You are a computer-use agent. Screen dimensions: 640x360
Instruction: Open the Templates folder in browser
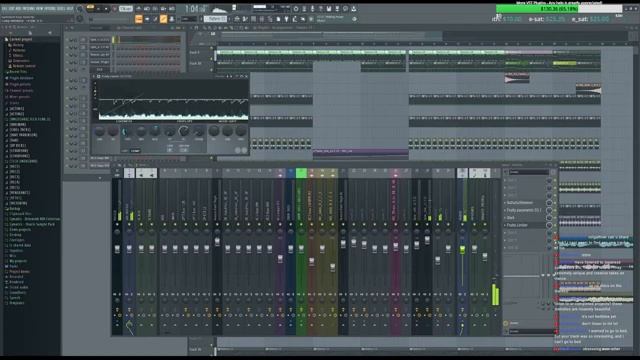[16, 303]
